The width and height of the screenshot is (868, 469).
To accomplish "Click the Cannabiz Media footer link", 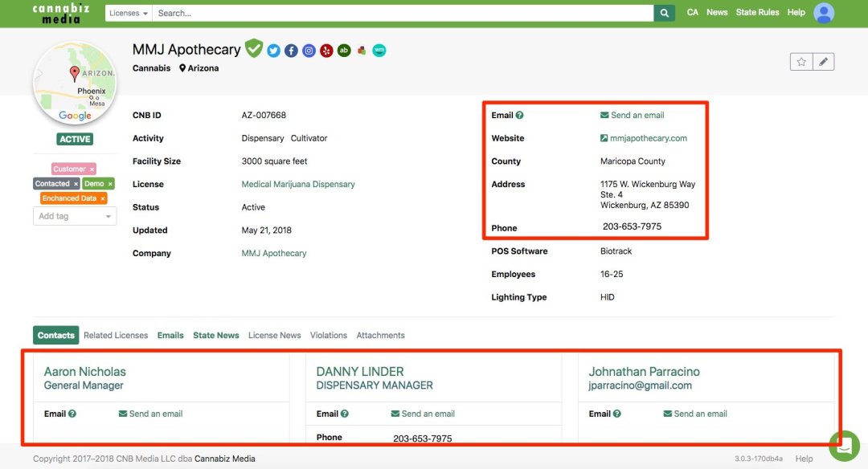I will 225,459.
